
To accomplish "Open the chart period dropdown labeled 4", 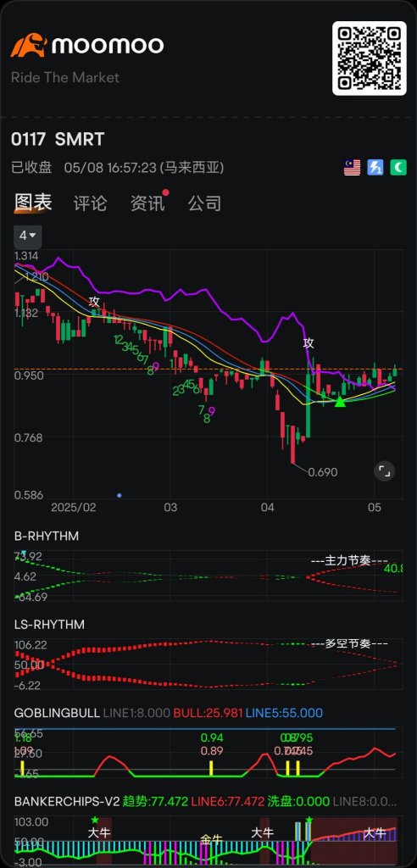I will pyautogui.click(x=28, y=236).
